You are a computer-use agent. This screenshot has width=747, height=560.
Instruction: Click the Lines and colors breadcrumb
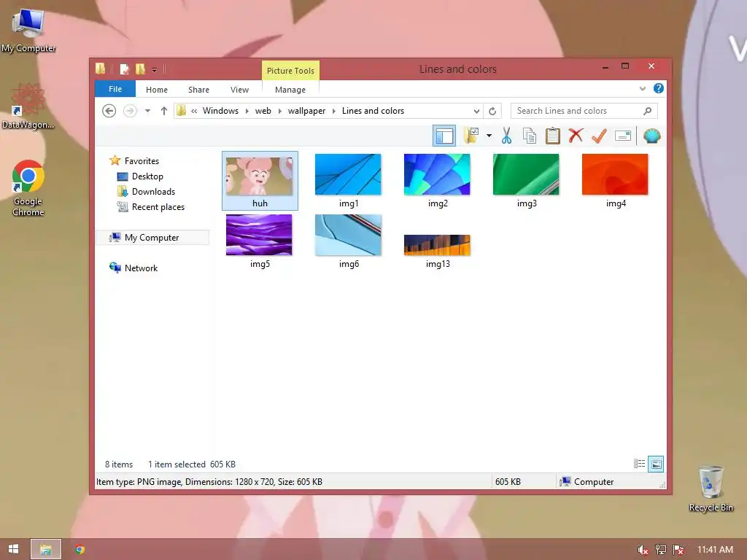(x=373, y=111)
